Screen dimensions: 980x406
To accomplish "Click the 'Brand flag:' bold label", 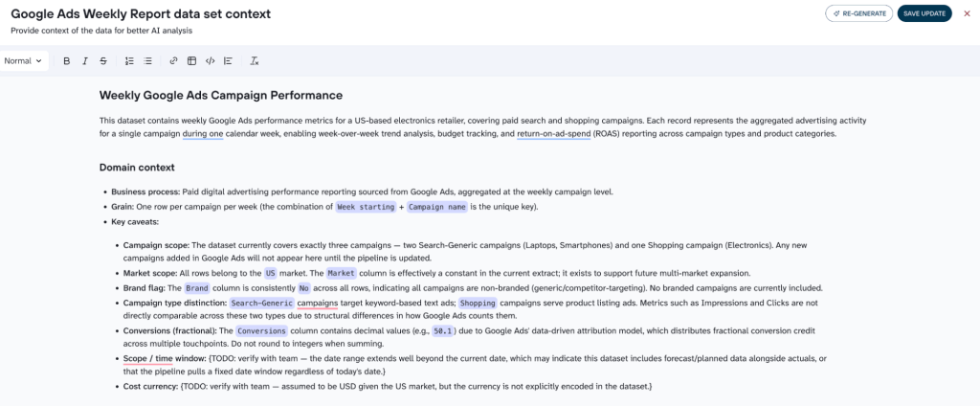I will 145,288.
